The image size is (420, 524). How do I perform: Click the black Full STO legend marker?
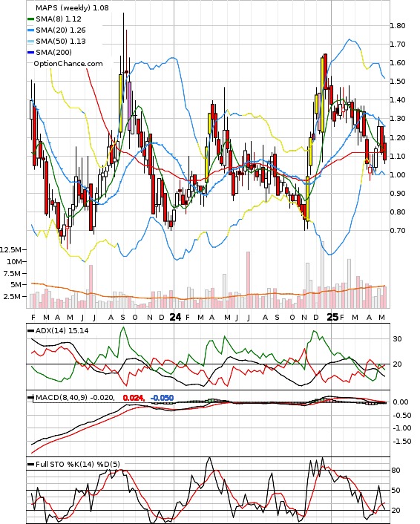(x=30, y=464)
